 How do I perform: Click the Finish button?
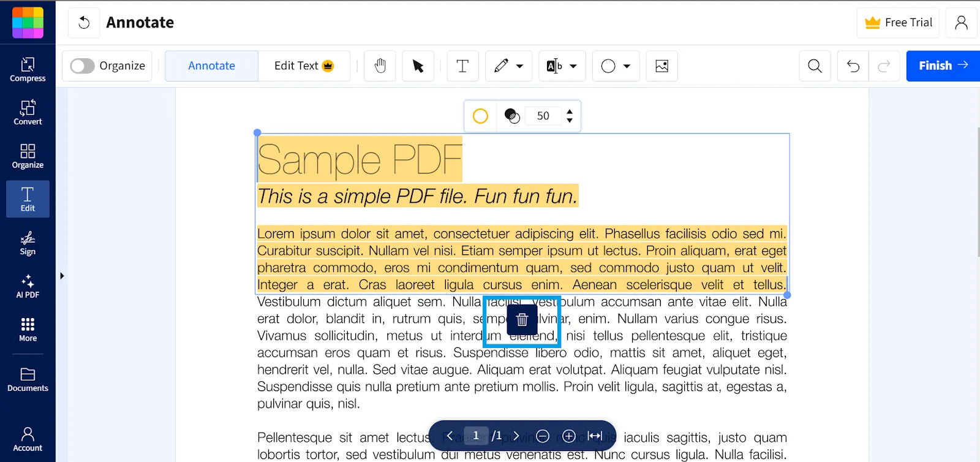click(x=943, y=66)
